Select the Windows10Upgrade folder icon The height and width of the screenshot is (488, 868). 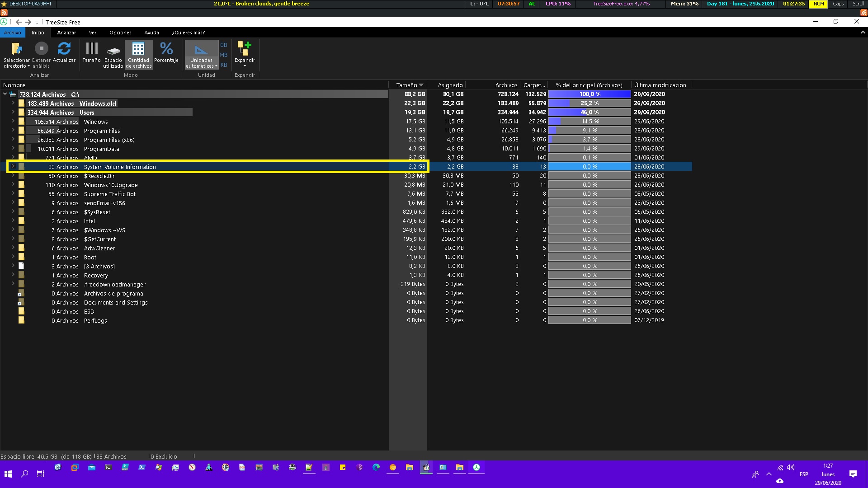tap(21, 185)
